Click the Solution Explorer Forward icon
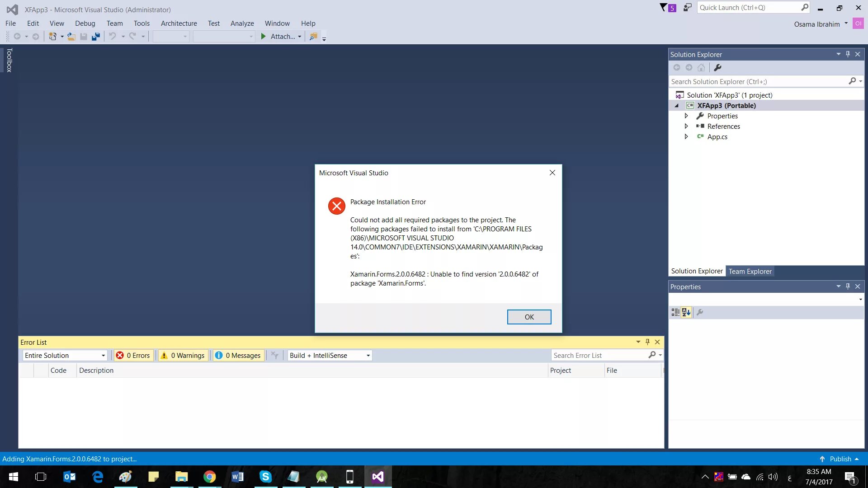 tap(689, 68)
